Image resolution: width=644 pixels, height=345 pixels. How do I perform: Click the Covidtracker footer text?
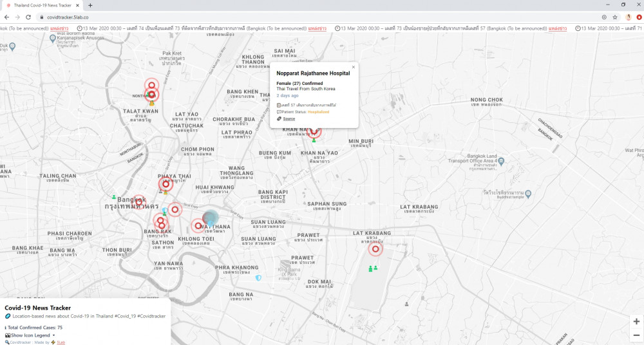(20, 342)
